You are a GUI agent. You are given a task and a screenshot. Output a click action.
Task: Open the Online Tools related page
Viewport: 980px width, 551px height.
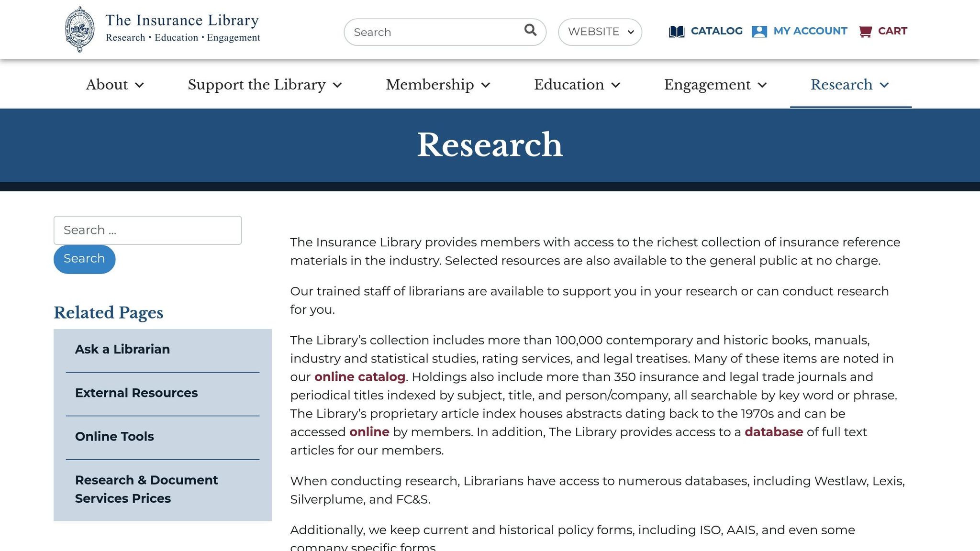click(114, 436)
